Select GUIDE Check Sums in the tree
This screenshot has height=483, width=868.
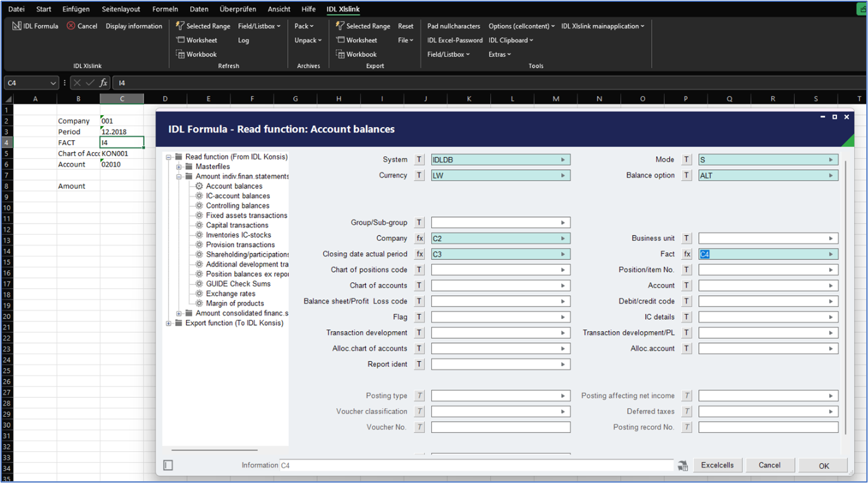[x=233, y=284]
